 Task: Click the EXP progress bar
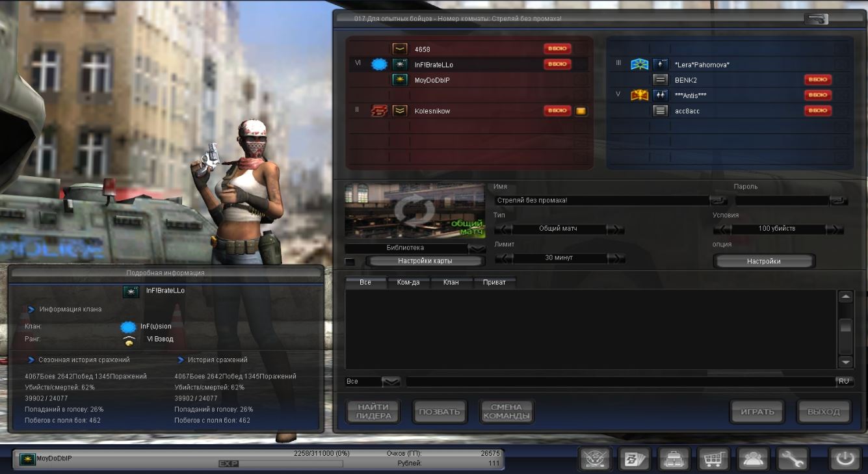coord(281,464)
